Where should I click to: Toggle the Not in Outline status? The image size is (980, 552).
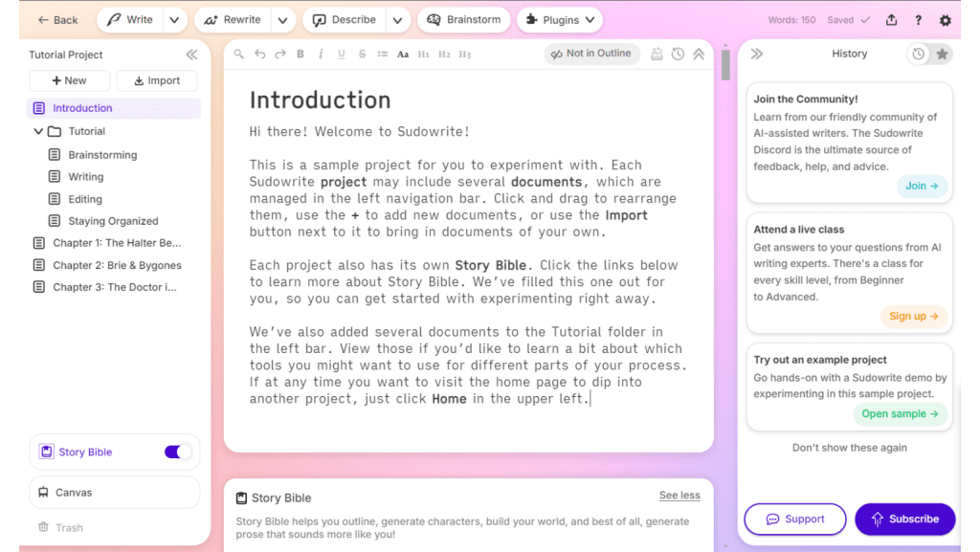coord(591,54)
